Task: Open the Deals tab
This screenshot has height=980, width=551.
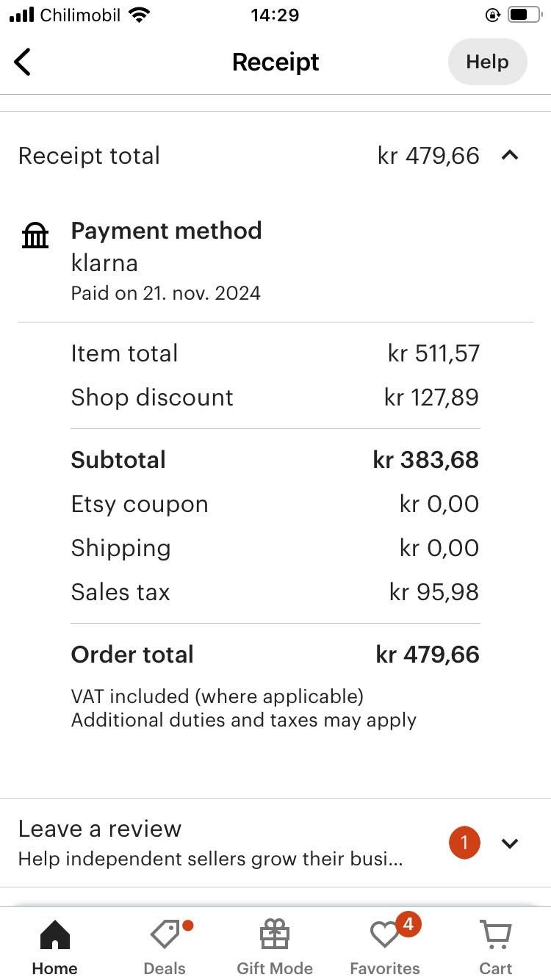Action: (165, 948)
